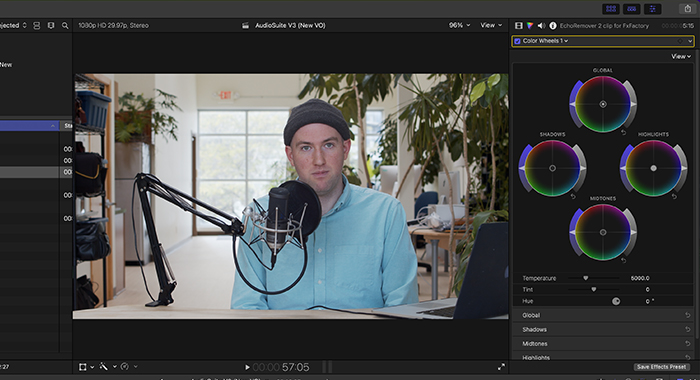
Task: Open the enhancements wand chevron menu
Action: tap(114, 367)
